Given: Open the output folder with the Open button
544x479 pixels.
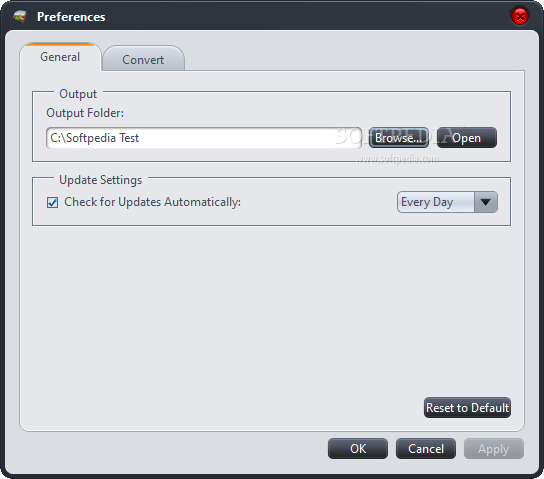Looking at the screenshot, I should [466, 138].
